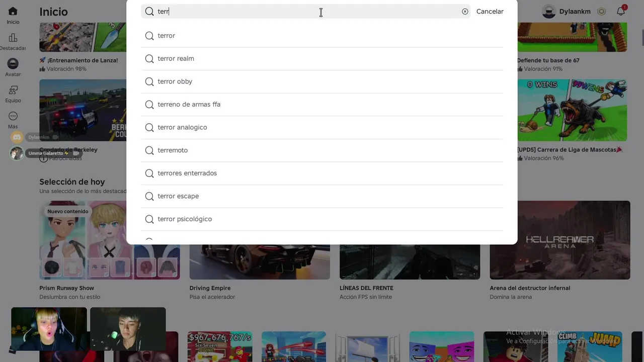Choose the "terror obby" suggestion
644x362 pixels.
[x=175, y=81]
